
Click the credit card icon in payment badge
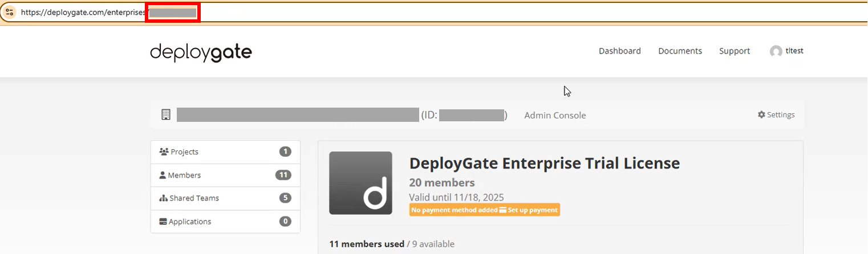(503, 210)
